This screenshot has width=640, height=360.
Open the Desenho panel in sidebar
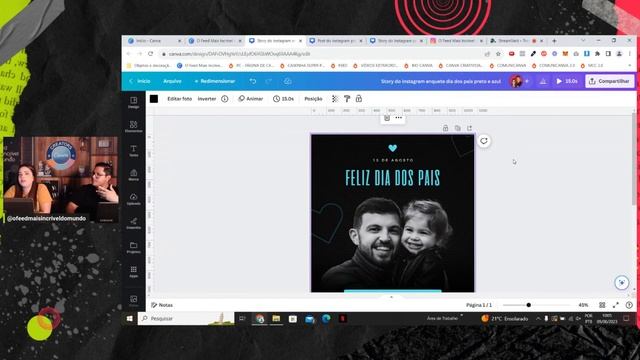133,223
